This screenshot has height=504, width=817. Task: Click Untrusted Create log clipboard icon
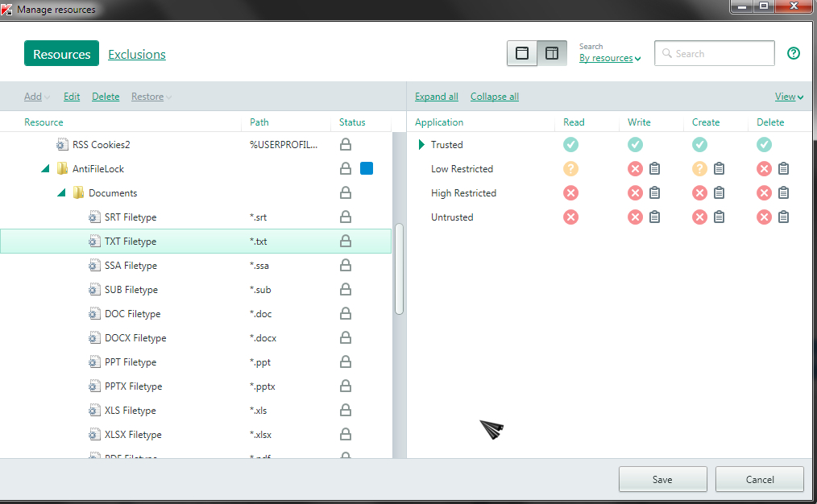[719, 217]
